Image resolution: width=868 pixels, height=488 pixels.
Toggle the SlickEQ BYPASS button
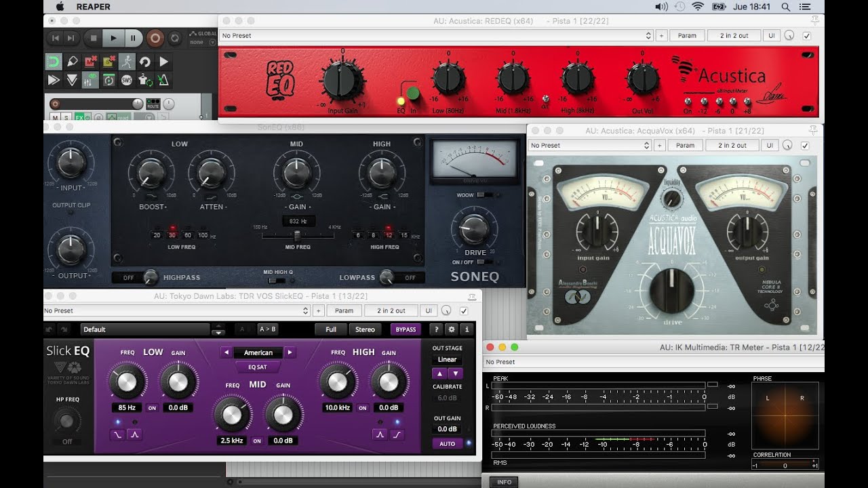406,329
